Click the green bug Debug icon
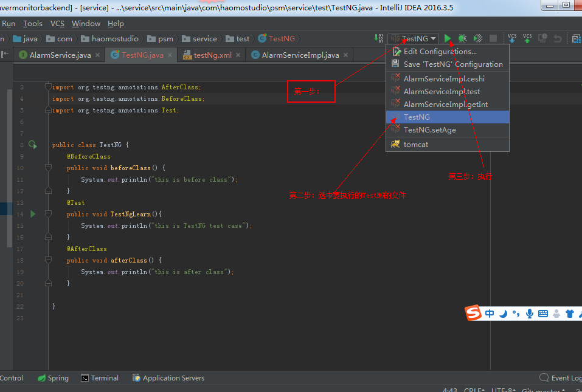This screenshot has height=392, width=582. tap(462, 38)
